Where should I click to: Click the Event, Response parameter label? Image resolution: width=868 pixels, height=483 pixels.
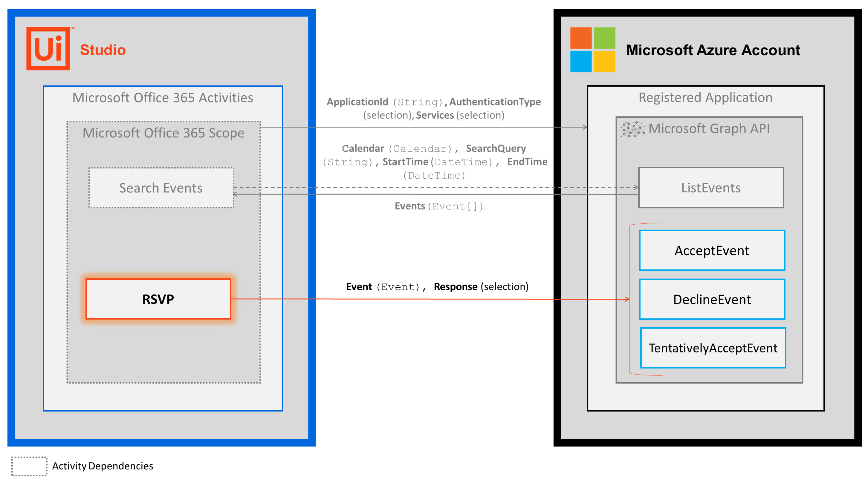(437, 287)
